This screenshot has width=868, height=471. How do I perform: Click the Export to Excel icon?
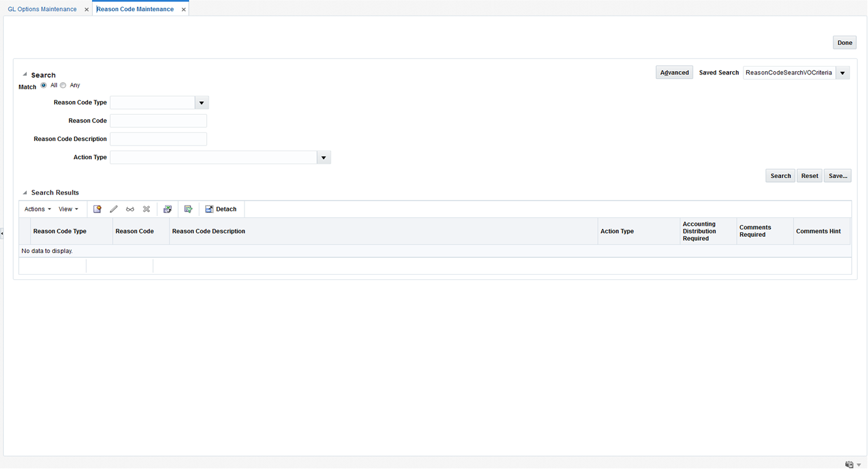coord(168,209)
